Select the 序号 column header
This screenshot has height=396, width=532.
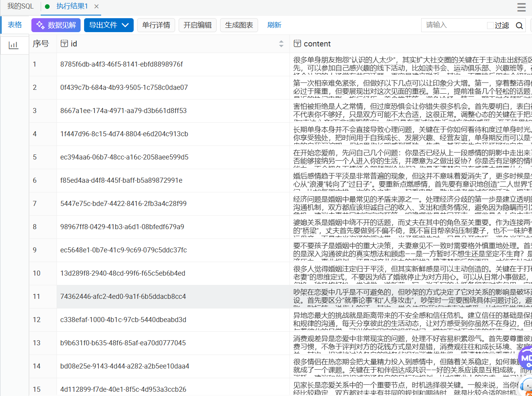point(41,44)
